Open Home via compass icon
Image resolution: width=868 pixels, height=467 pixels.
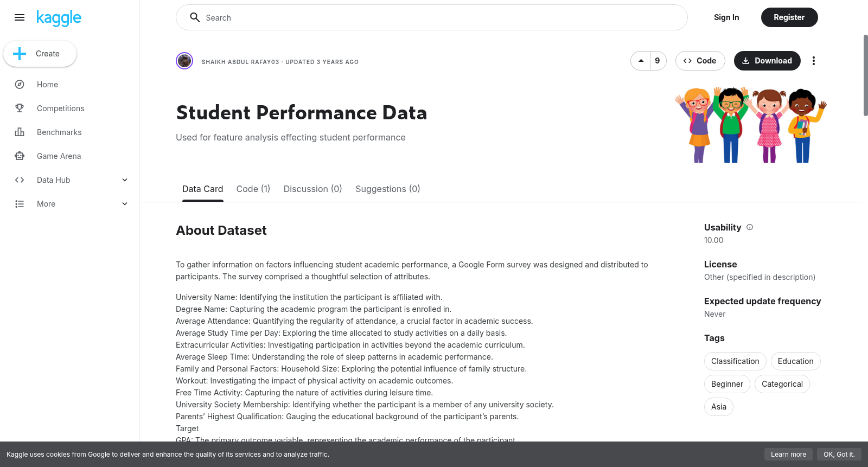pyautogui.click(x=20, y=85)
